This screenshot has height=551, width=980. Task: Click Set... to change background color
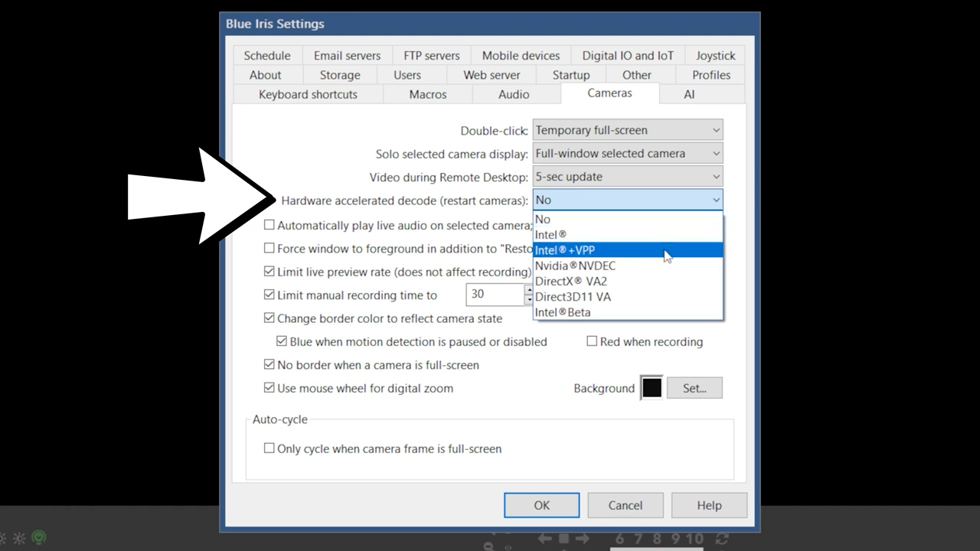click(694, 388)
